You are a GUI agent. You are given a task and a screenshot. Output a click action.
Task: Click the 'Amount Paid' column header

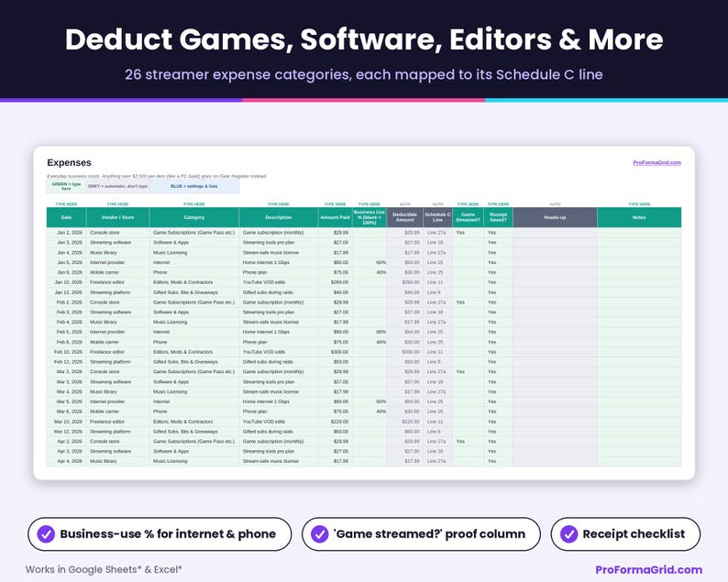(335, 217)
